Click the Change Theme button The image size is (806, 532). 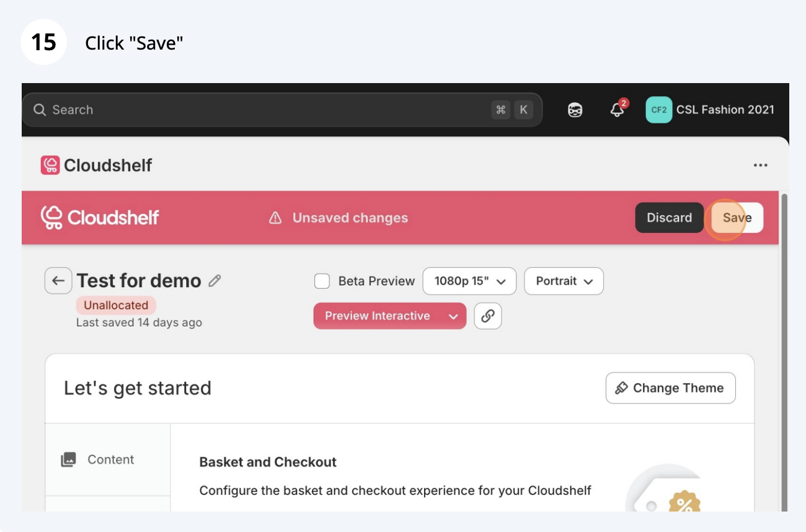(x=670, y=388)
